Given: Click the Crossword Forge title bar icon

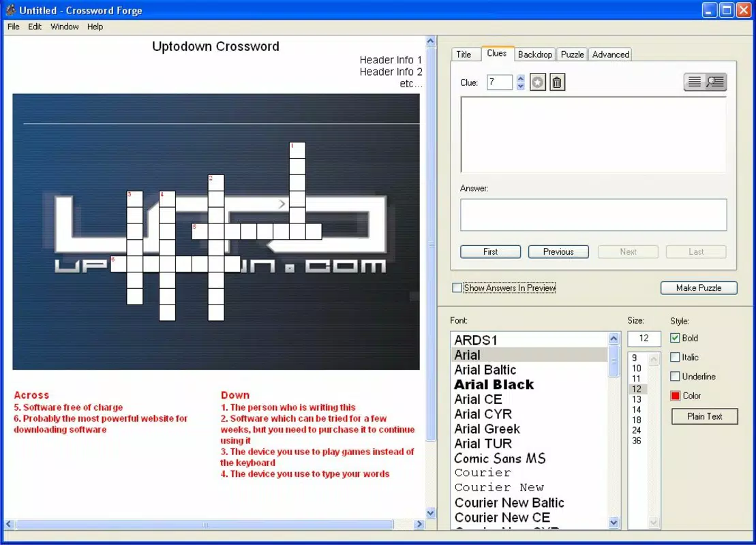Looking at the screenshot, I should (x=11, y=10).
